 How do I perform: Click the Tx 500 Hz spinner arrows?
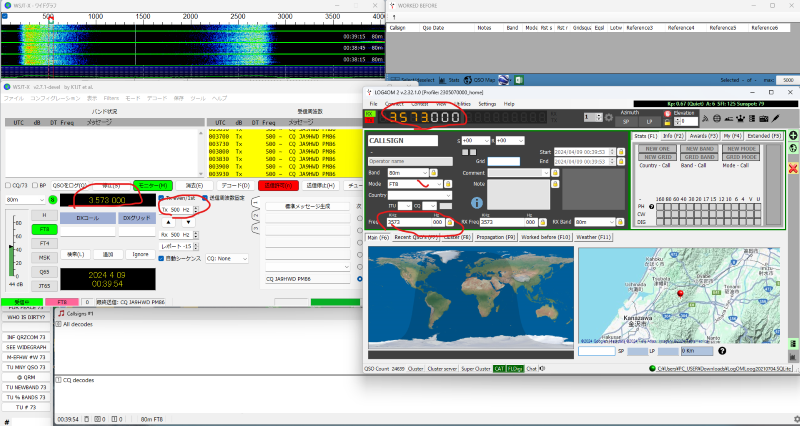pyautogui.click(x=196, y=210)
